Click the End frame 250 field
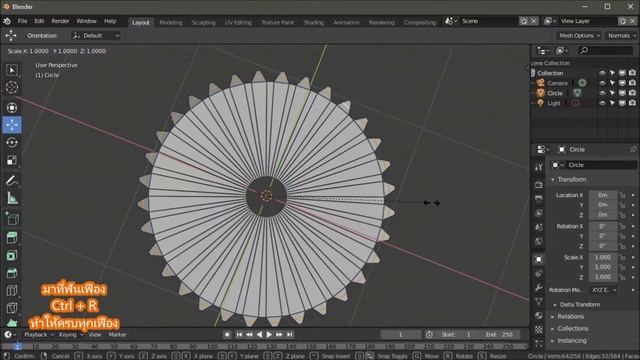The width and height of the screenshot is (640, 360). (500, 334)
